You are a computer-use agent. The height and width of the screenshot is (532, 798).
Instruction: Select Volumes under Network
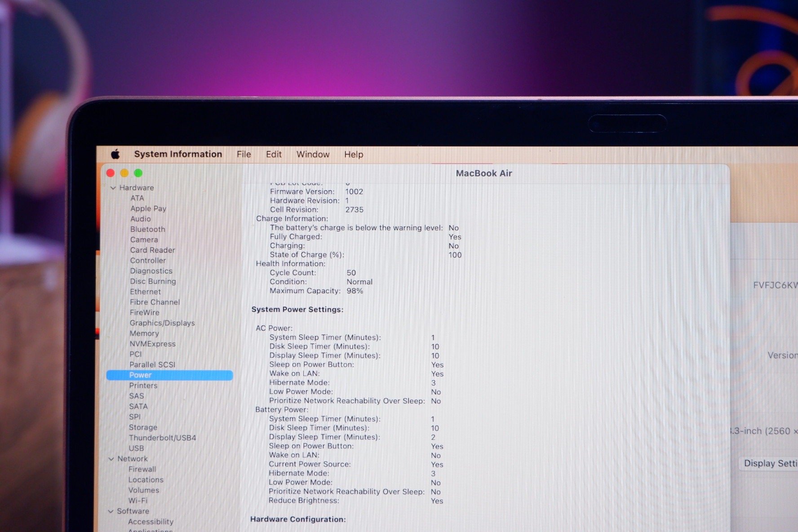click(144, 490)
